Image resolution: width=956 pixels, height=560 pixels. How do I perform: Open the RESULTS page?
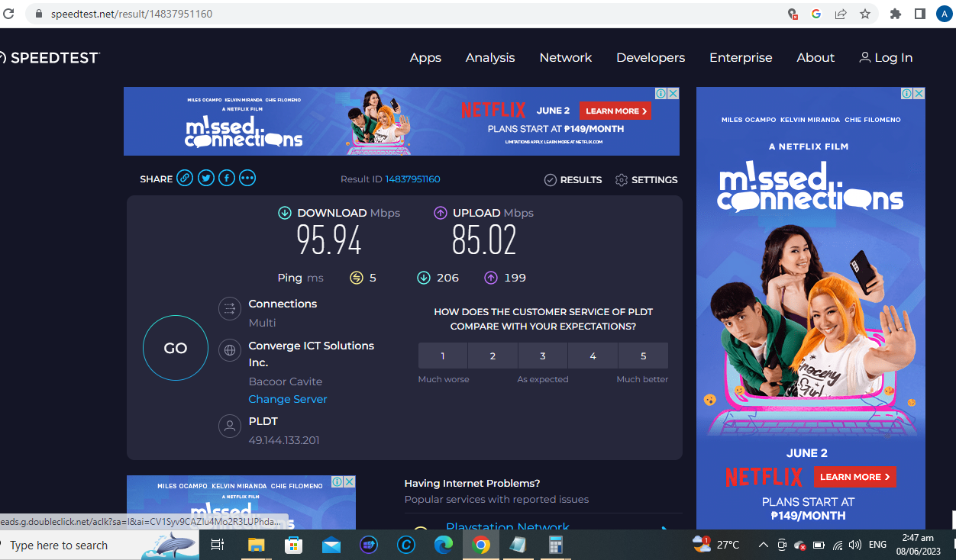tap(573, 180)
